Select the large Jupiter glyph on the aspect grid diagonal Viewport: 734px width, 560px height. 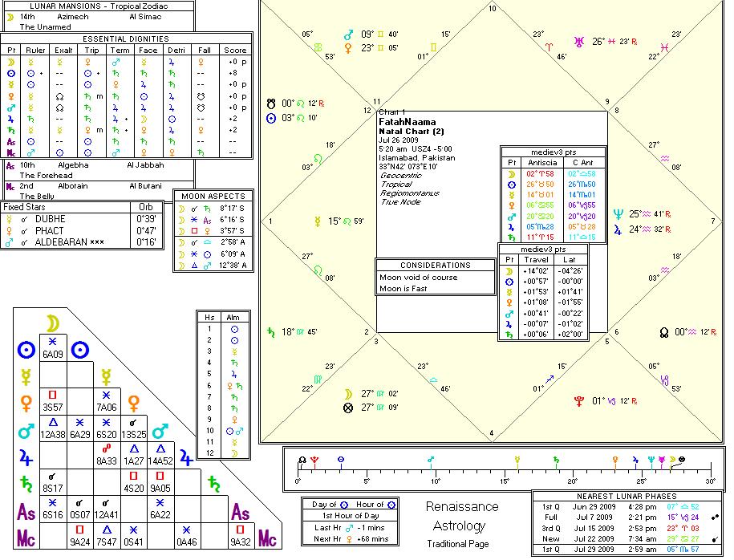point(186,458)
